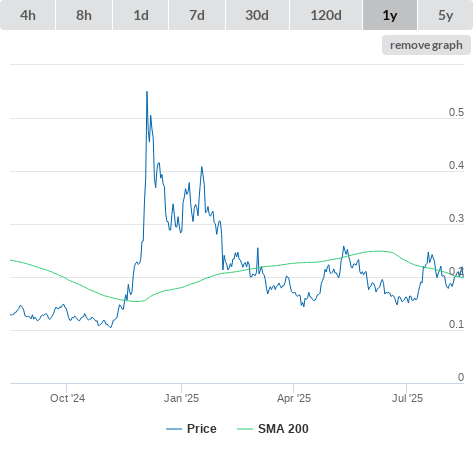Click the green SMA 200 line swatch
The width and height of the screenshot is (474, 455).
tap(245, 429)
